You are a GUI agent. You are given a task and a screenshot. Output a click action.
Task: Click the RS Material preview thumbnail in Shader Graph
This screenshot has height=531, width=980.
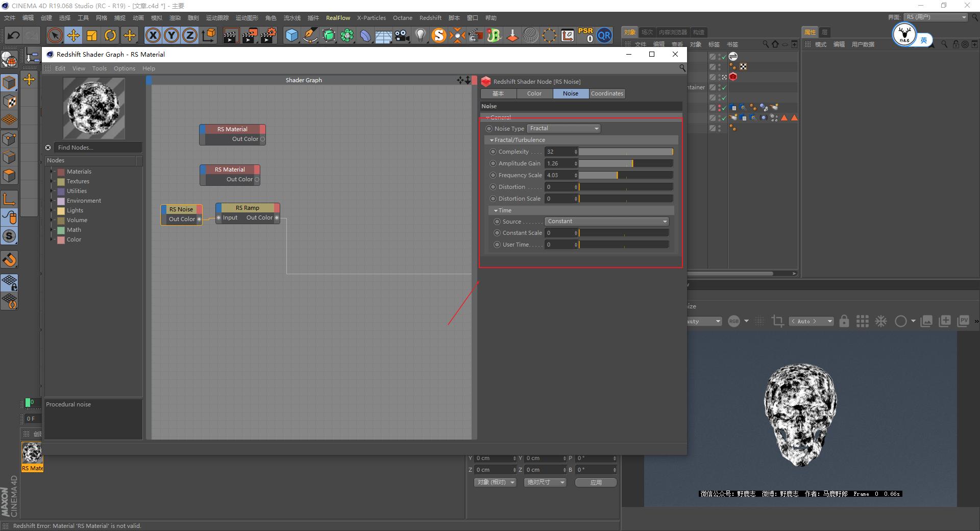click(94, 108)
